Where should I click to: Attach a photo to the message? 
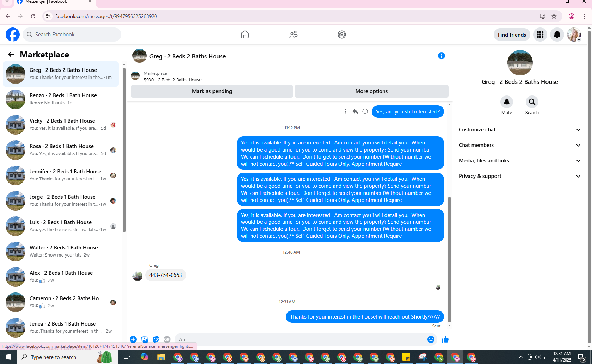pos(144,339)
